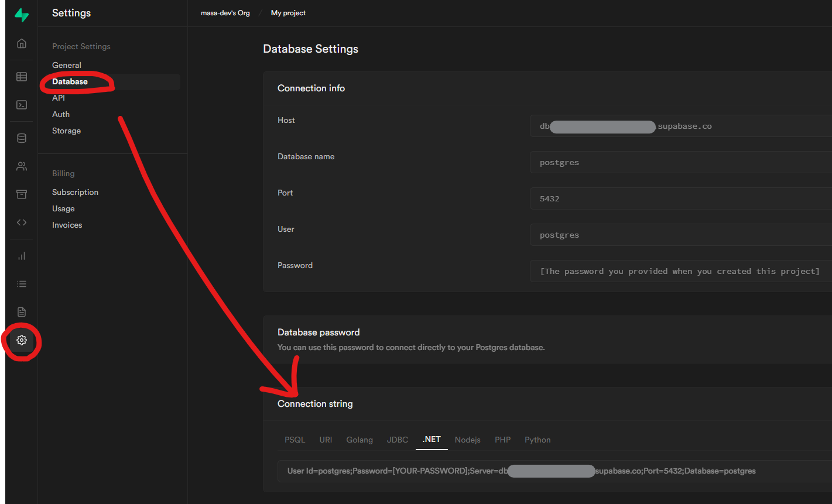Image resolution: width=832 pixels, height=504 pixels.
Task: Click the Supabase logo icon
Action: 22,15
